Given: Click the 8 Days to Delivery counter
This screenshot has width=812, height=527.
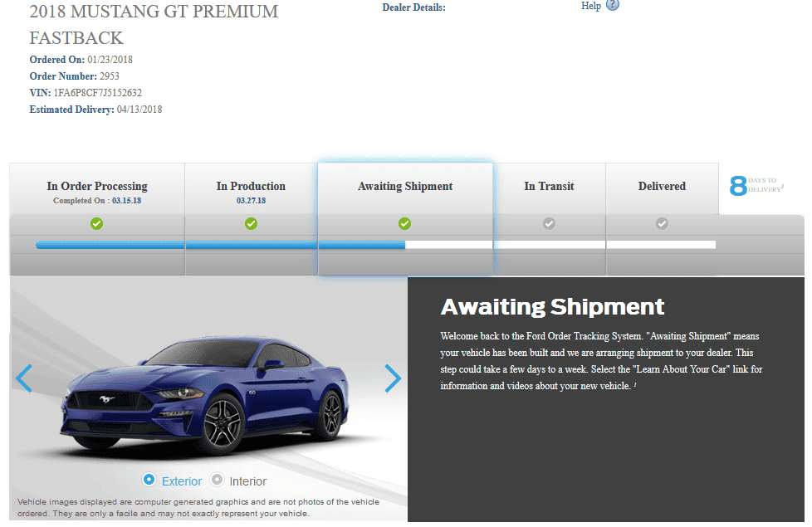Looking at the screenshot, I should tap(756, 185).
